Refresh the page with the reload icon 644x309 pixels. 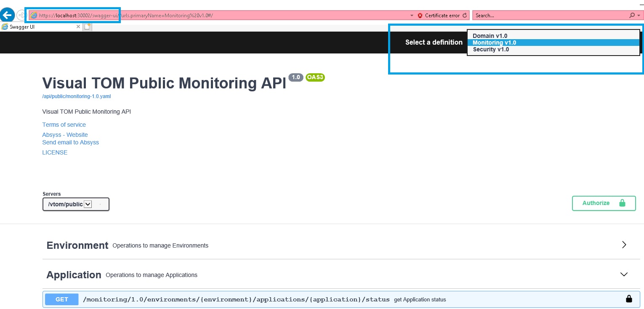coord(465,16)
